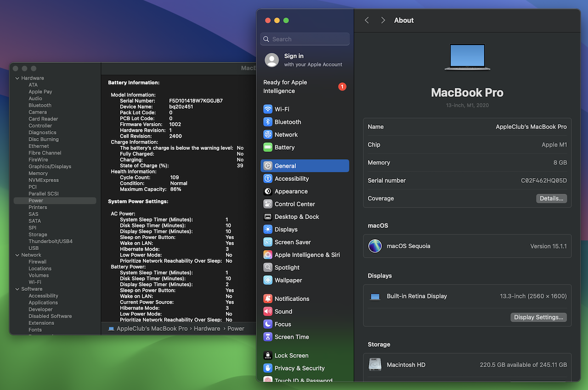Go back using the left chevron
Viewport: 588px width, 390px height.
tap(367, 20)
